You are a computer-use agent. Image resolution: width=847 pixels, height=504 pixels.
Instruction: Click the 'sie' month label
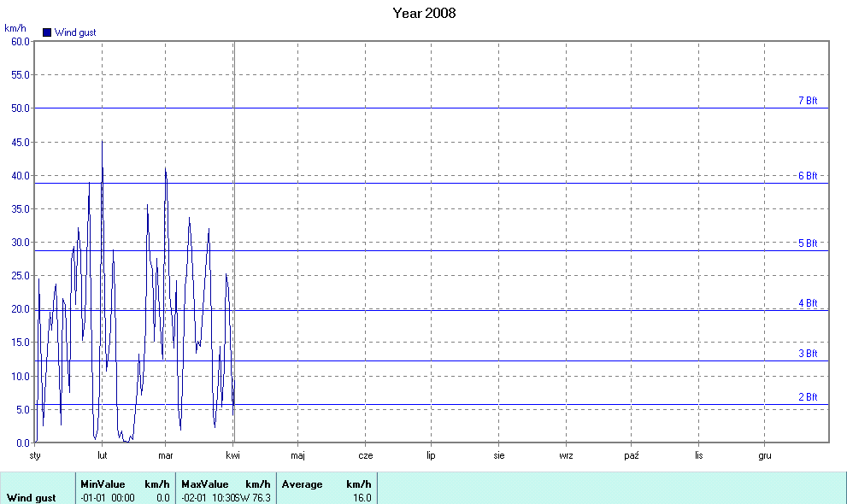tap(499, 455)
